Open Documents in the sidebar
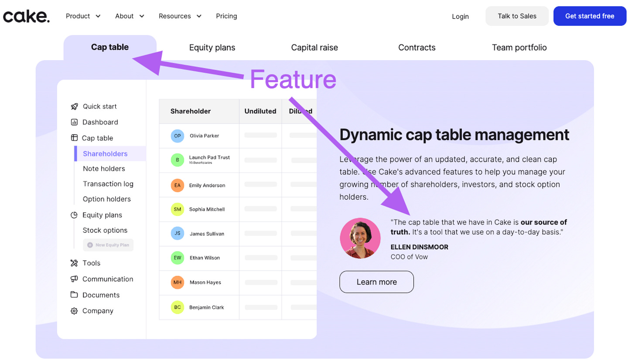 [95, 295]
